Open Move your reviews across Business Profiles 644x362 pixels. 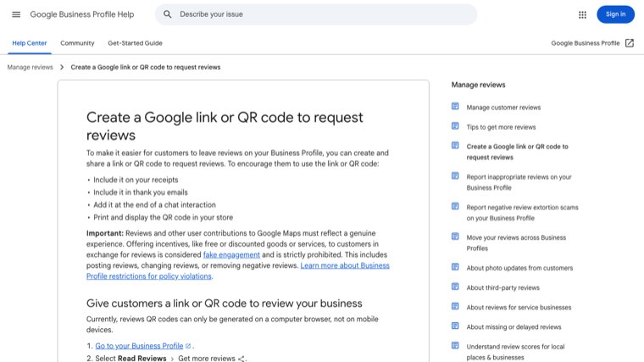pos(516,242)
